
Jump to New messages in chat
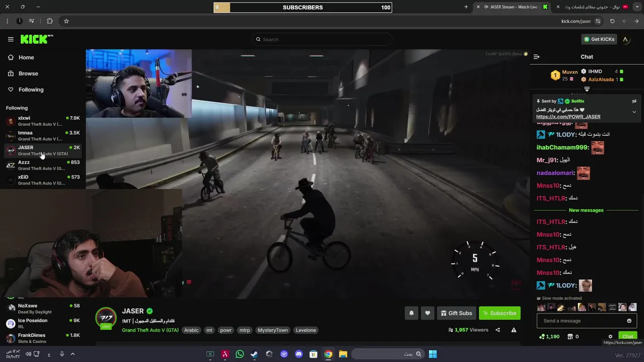pyautogui.click(x=586, y=210)
